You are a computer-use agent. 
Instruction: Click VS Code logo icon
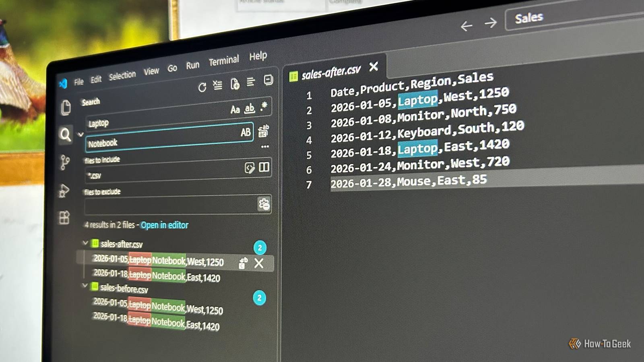click(x=63, y=84)
